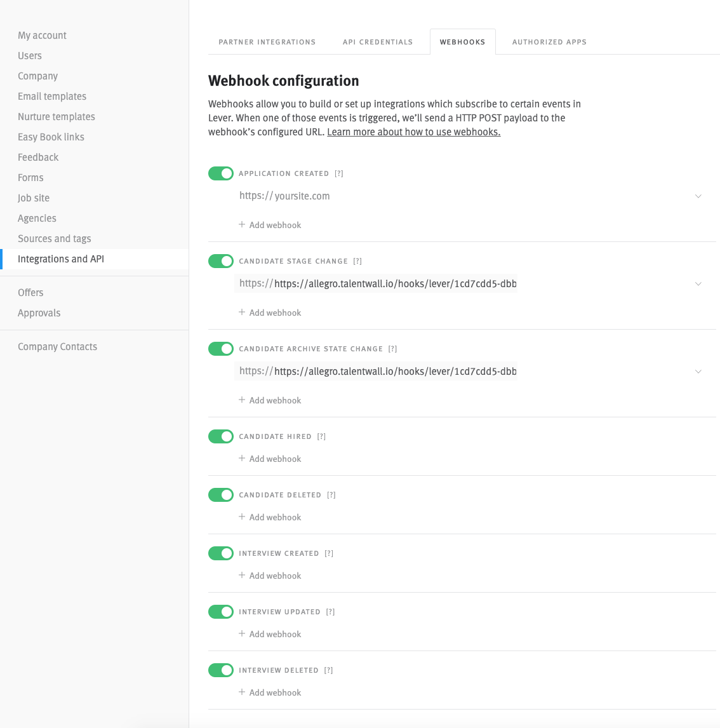720x728 pixels.
Task: Open the [?] help for Interview Updated
Action: tap(330, 612)
